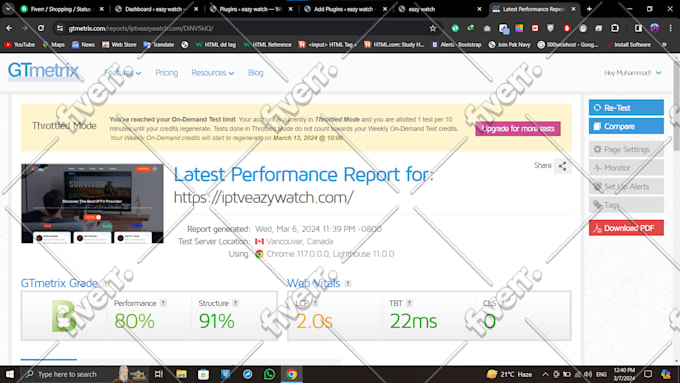Open the Web Store bookmark
This screenshot has width=680, height=383.
point(119,45)
